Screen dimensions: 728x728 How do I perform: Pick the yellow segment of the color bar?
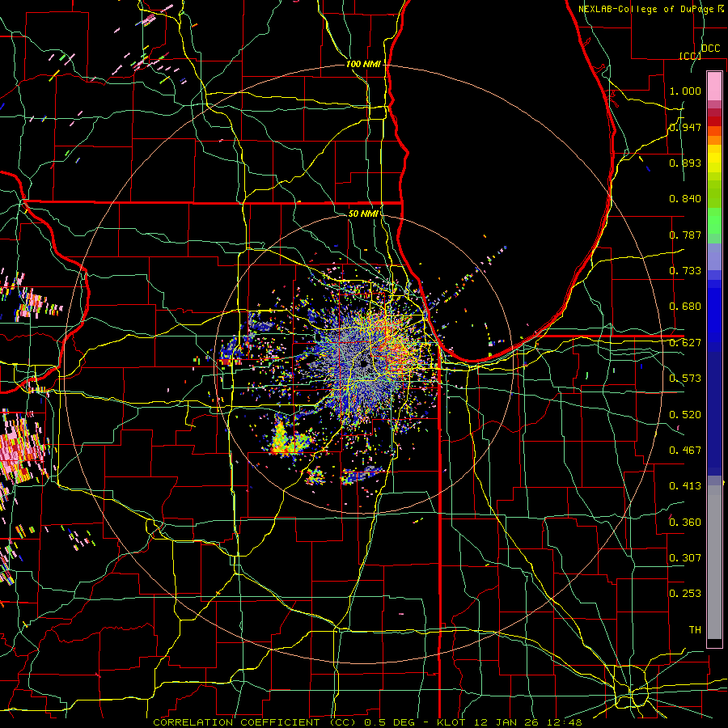(714, 159)
